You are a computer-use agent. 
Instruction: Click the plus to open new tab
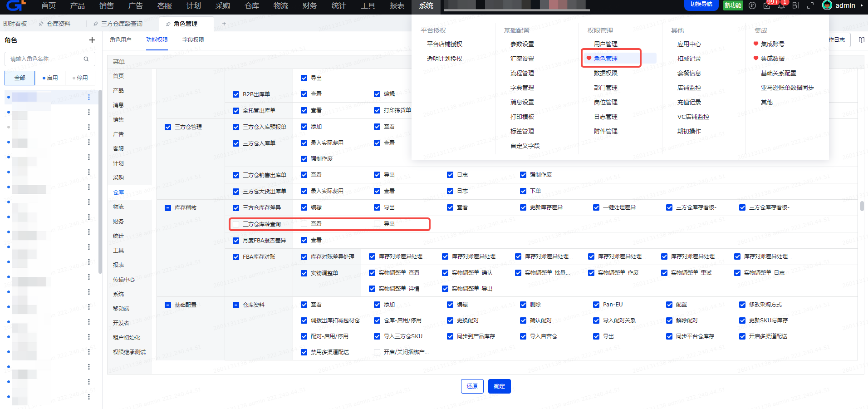point(224,24)
